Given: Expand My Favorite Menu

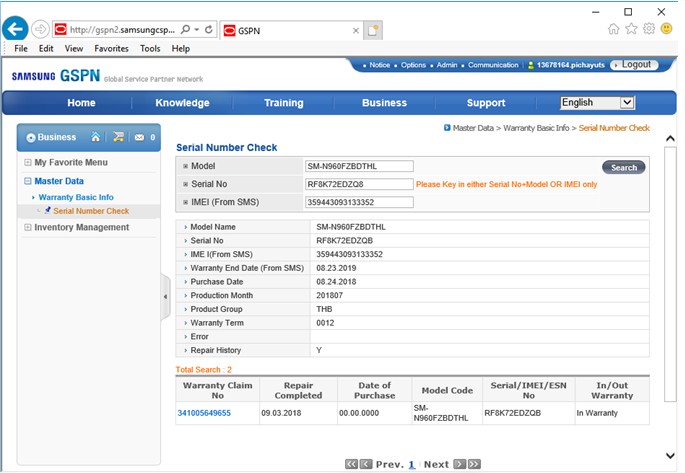Looking at the screenshot, I should click(28, 162).
